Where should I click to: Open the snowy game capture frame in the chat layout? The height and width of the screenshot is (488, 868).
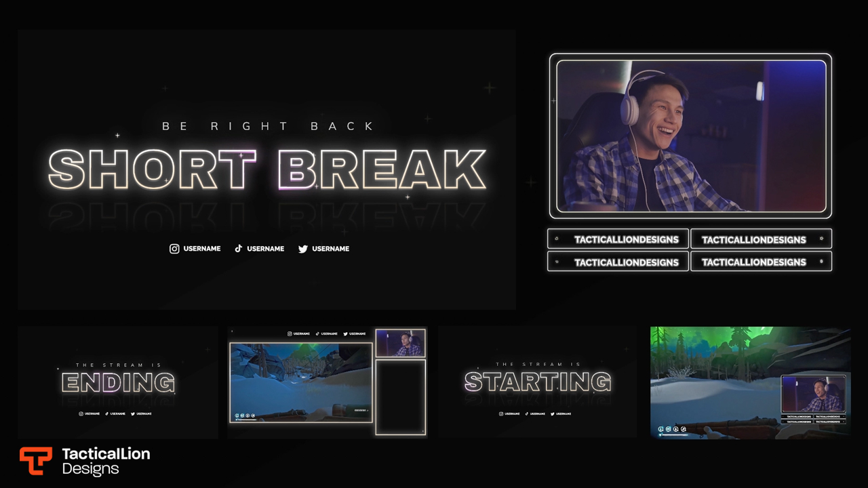pos(301,382)
